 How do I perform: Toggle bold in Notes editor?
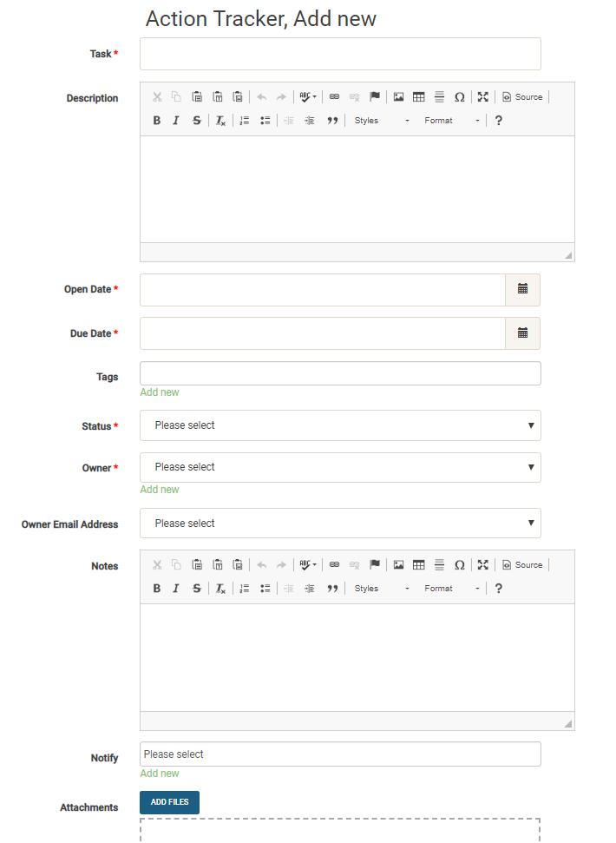(x=157, y=588)
